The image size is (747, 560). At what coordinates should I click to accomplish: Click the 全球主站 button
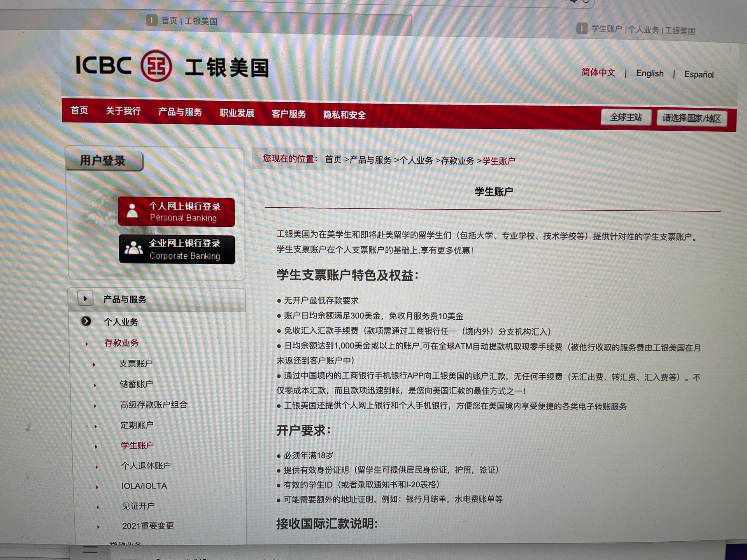point(626,117)
